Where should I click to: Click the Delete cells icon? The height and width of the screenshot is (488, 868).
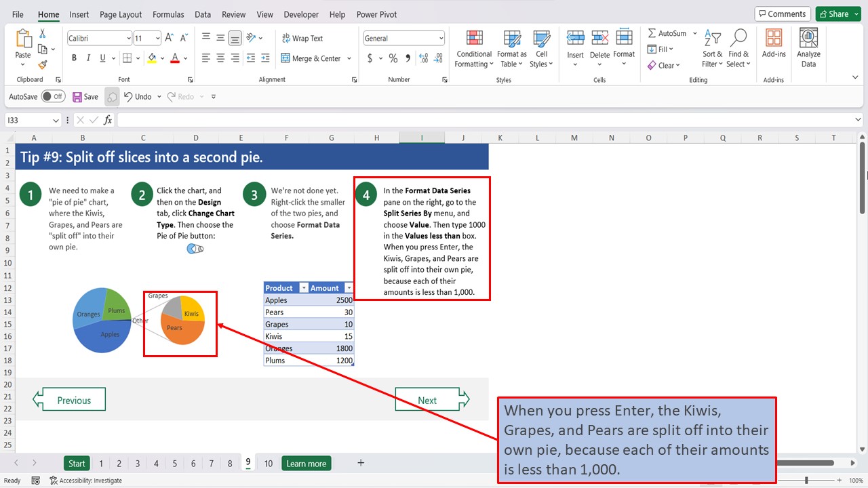click(599, 38)
